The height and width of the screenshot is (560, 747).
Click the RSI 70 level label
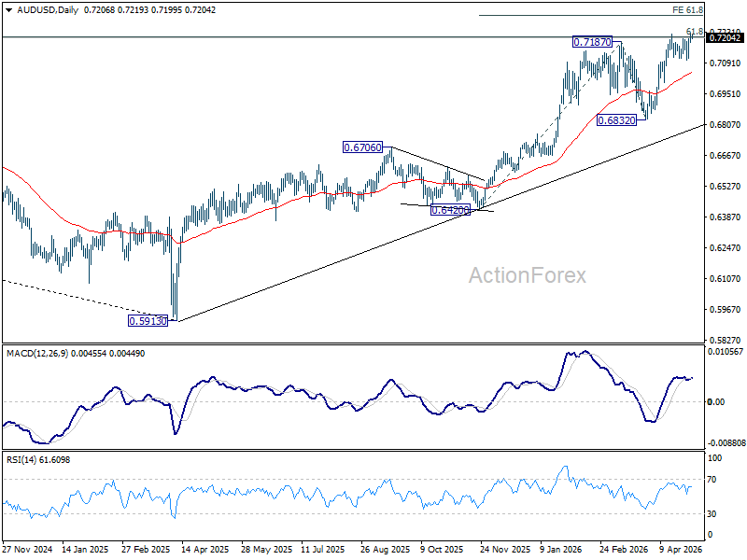pos(712,480)
